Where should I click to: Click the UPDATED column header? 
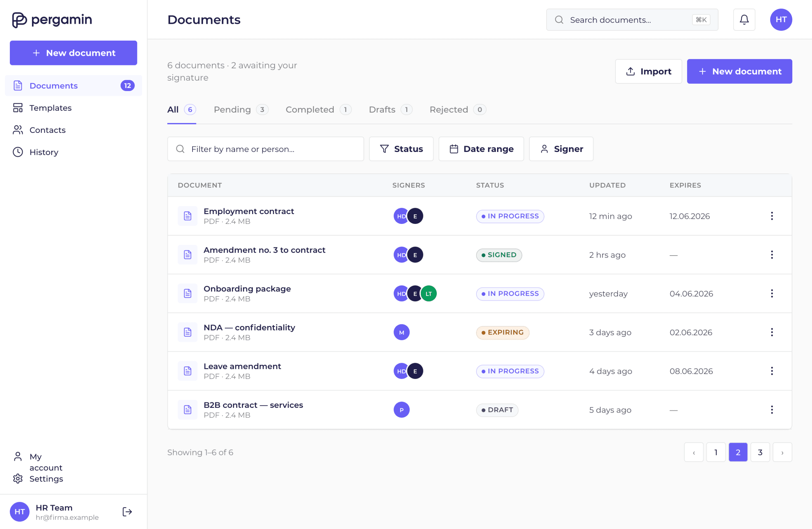(x=607, y=185)
